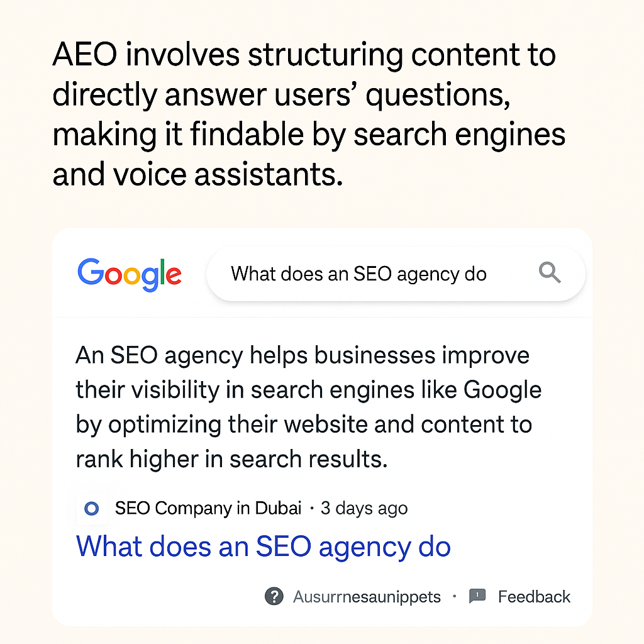Viewport: 644px width, 644px height.
Task: Focus the 'What does an SEO agency do' search box
Action: coord(396,274)
